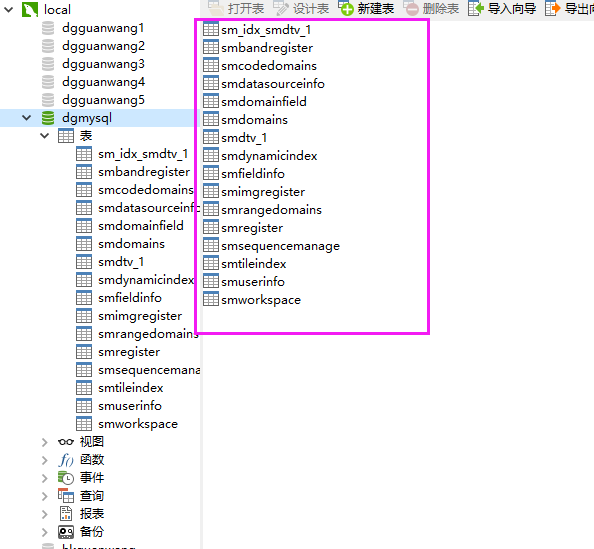Collapse the 表 tables tree node
This screenshot has height=549, width=594.
click(x=45, y=136)
